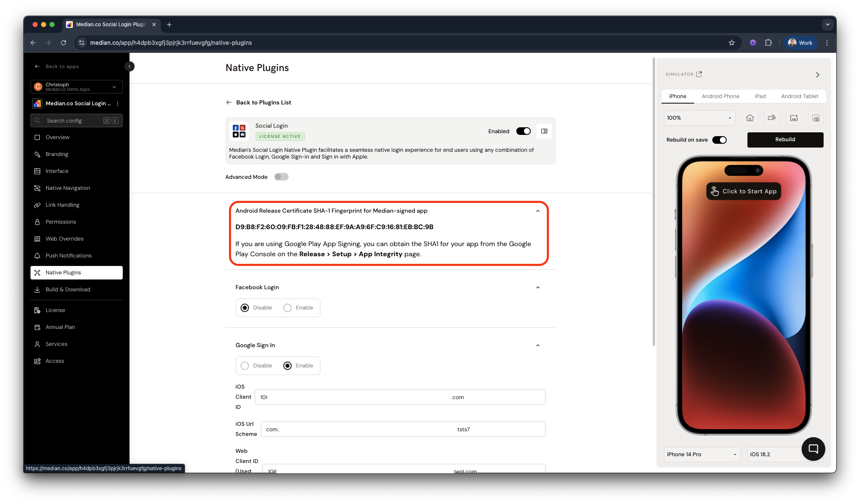860x504 pixels.
Task: Collapse the Android SHA-1 Fingerprint section
Action: [538, 211]
